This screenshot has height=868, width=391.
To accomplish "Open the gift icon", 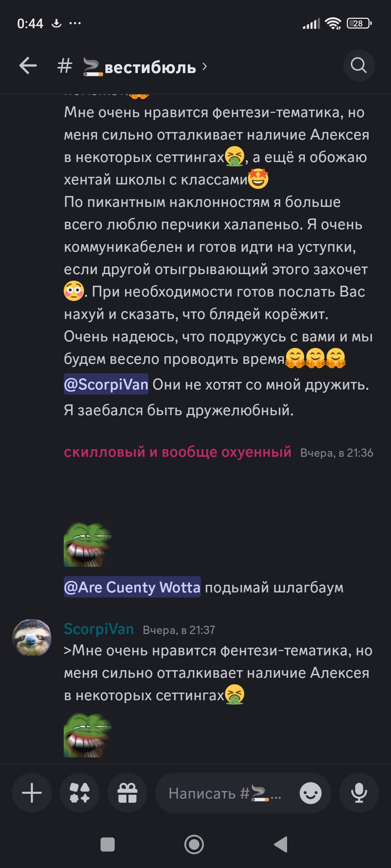I will pos(127,793).
